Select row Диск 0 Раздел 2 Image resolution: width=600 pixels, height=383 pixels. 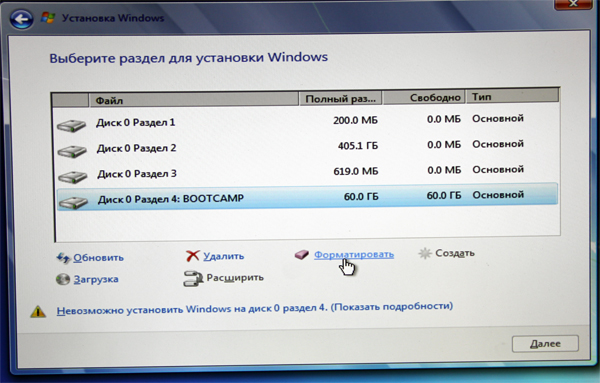tap(307, 147)
